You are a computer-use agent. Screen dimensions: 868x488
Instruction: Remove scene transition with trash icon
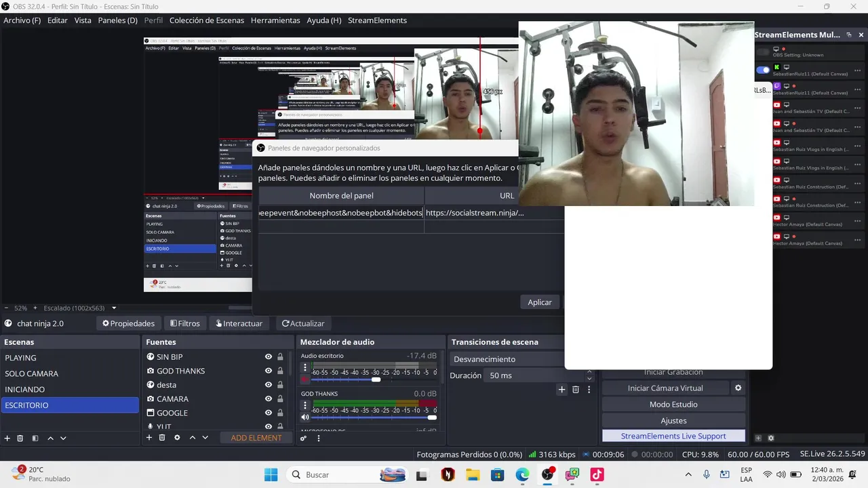[576, 389]
